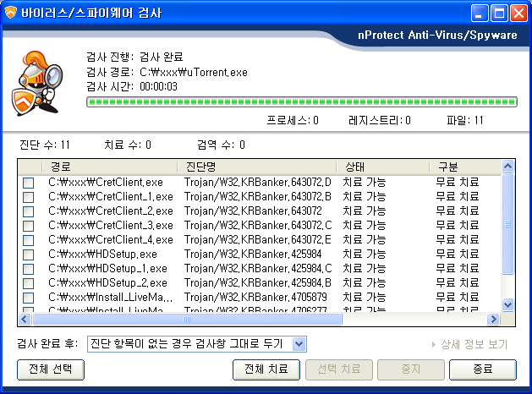This screenshot has width=532, height=394.
Task: Click the knight mascot scanner image
Action: pos(37,83)
